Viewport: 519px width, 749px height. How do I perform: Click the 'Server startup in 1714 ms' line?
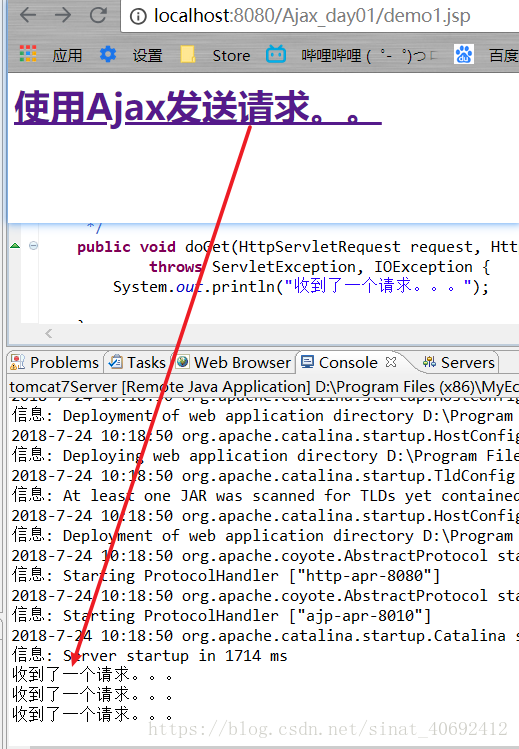click(149, 655)
